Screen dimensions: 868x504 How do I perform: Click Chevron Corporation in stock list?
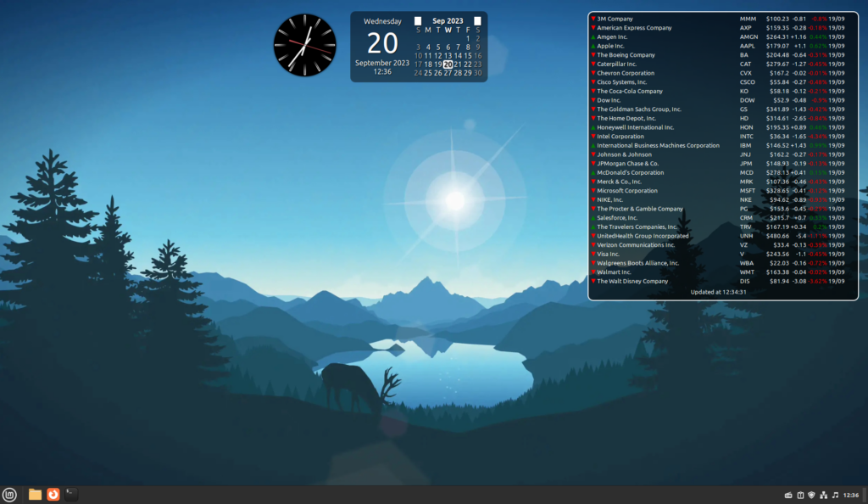point(625,73)
